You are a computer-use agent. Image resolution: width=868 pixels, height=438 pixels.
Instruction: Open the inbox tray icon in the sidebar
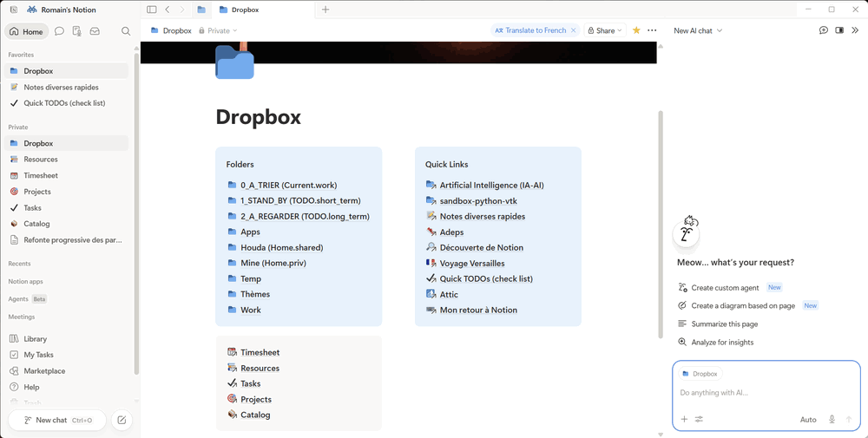coord(95,31)
